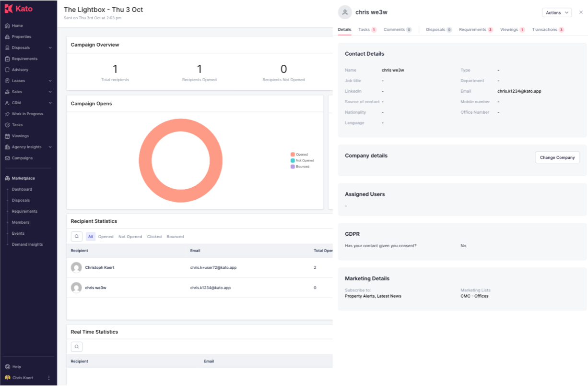Click the Help icon at sidebar bottom

[x=7, y=367]
